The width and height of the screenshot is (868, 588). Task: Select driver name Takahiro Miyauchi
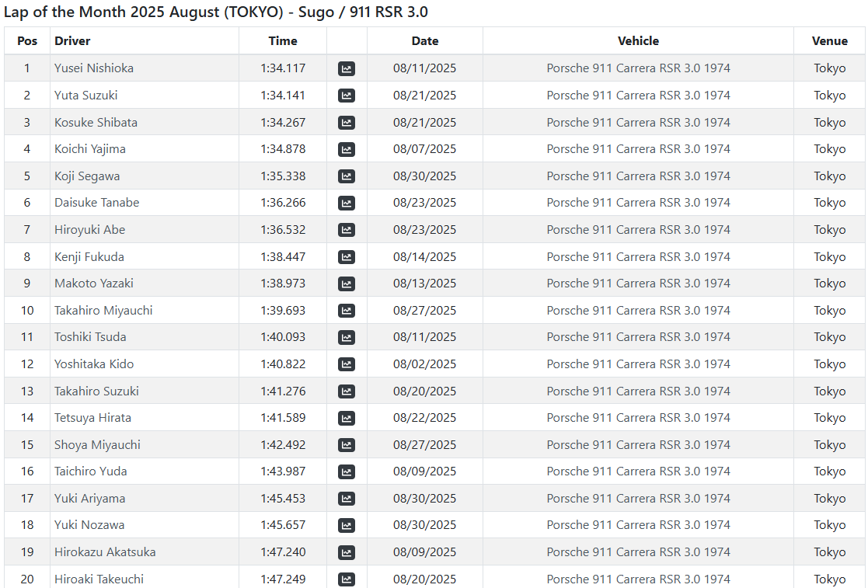point(103,311)
